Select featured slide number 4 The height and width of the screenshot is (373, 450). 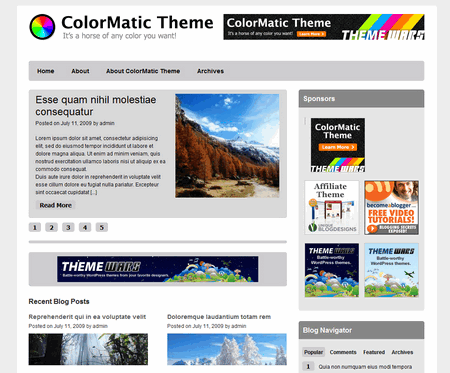coord(85,227)
